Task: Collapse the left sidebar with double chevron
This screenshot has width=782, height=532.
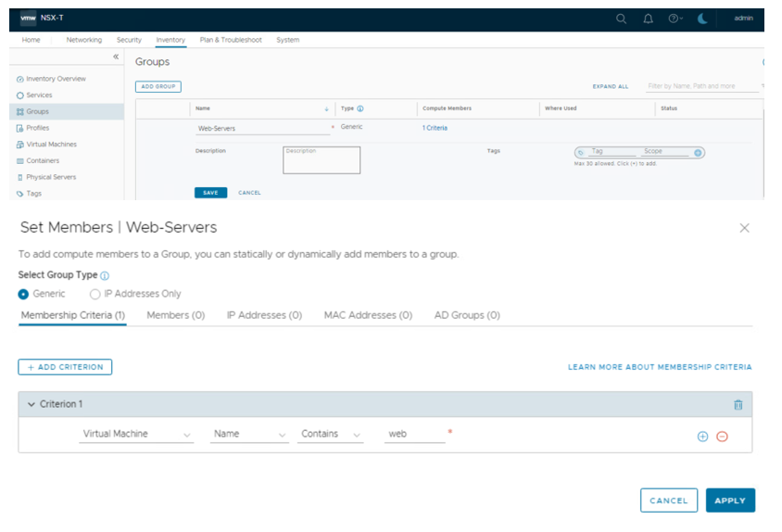Action: [116, 57]
